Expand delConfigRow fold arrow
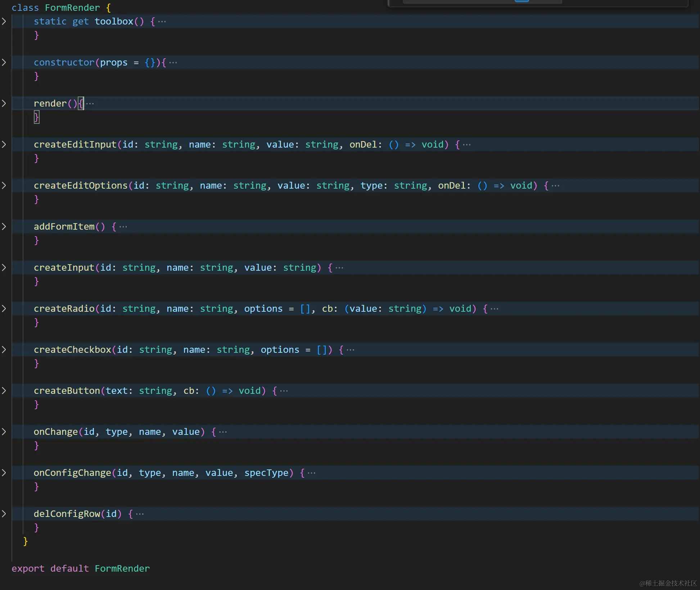Viewport: 700px width, 590px height. tap(4, 514)
